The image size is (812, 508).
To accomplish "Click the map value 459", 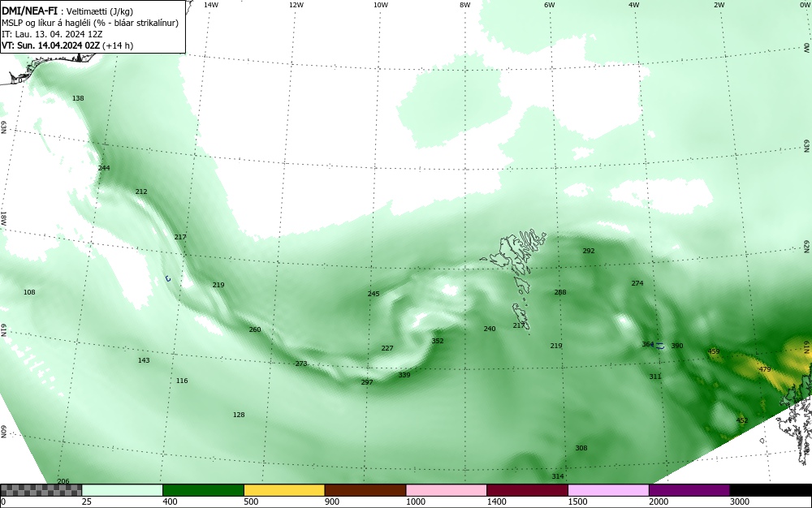I will coord(714,351).
